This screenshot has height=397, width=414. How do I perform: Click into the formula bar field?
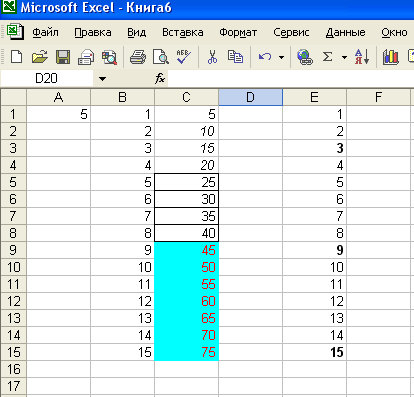click(x=291, y=79)
